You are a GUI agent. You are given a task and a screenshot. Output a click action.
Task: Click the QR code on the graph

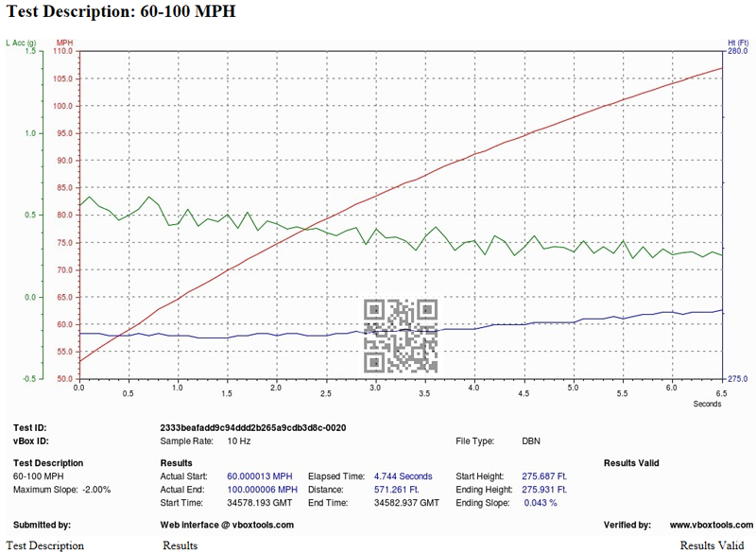tap(401, 336)
